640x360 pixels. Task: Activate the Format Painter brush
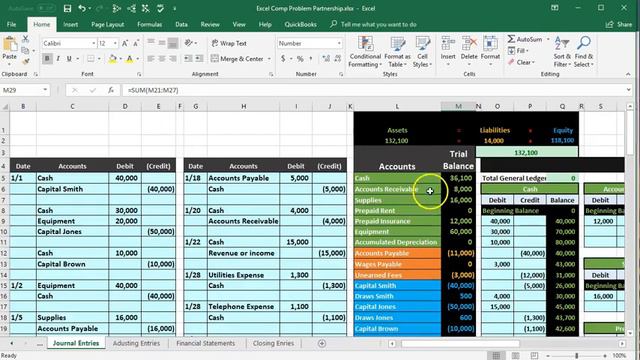(x=25, y=62)
